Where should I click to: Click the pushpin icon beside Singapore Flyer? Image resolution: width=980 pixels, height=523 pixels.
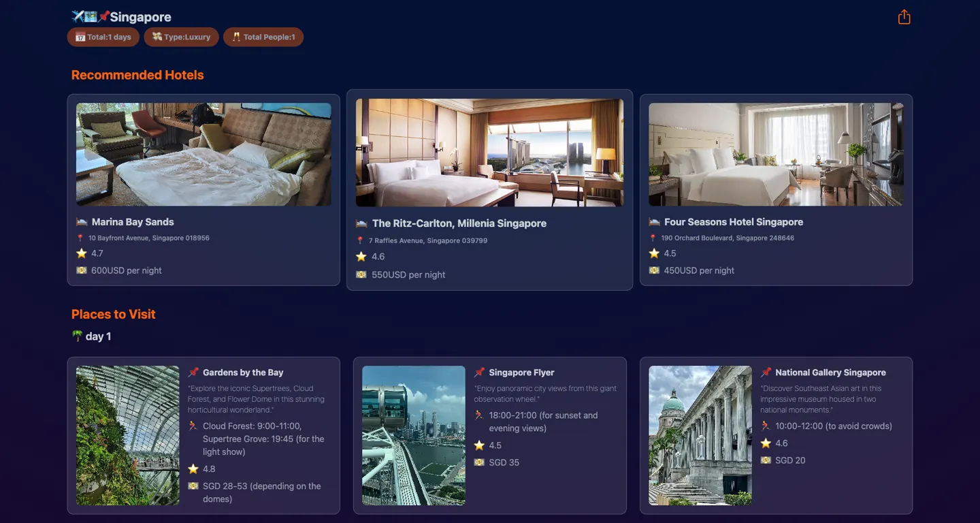(479, 373)
